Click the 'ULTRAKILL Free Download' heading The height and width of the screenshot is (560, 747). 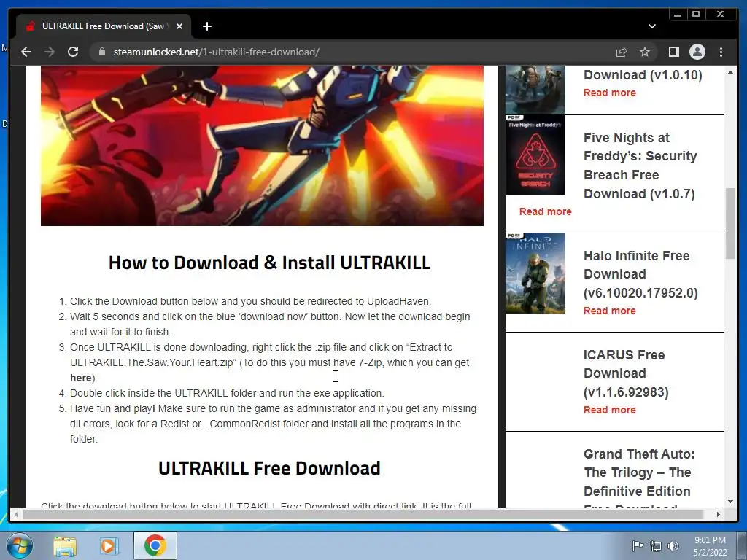[x=269, y=468]
